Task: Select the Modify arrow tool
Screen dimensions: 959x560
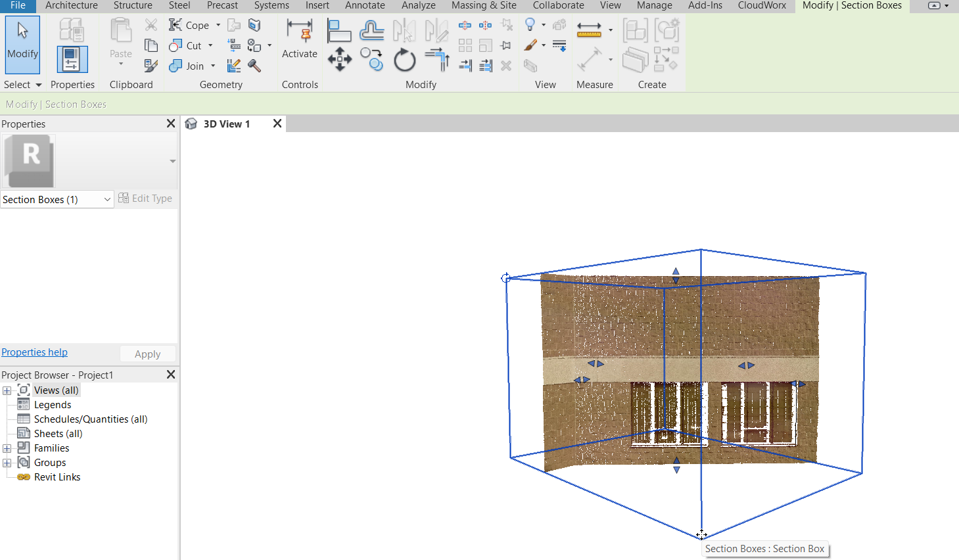Action: point(22,44)
